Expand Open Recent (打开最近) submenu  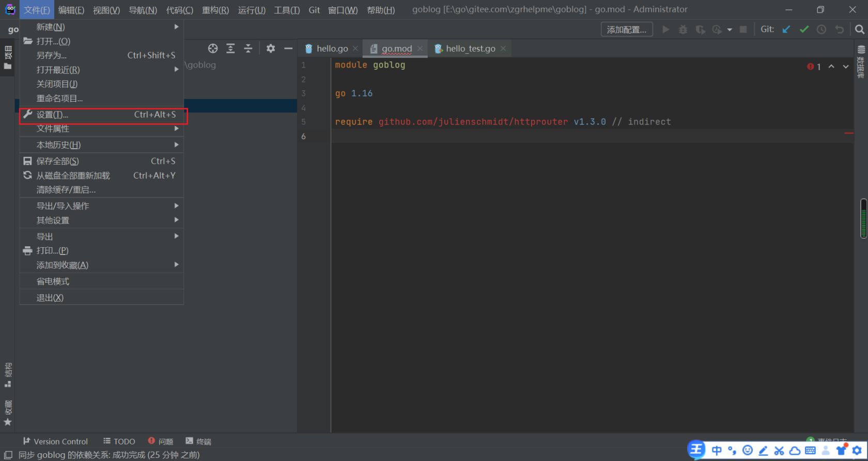tap(102, 70)
